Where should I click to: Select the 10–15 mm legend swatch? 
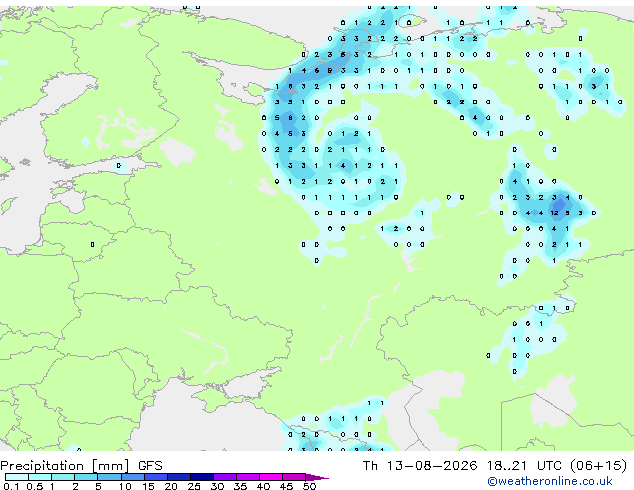pyautogui.click(x=132, y=477)
